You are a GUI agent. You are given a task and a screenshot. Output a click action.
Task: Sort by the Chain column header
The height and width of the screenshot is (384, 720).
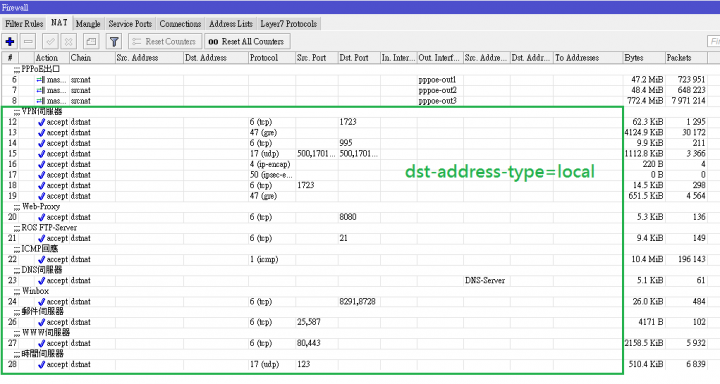point(92,58)
